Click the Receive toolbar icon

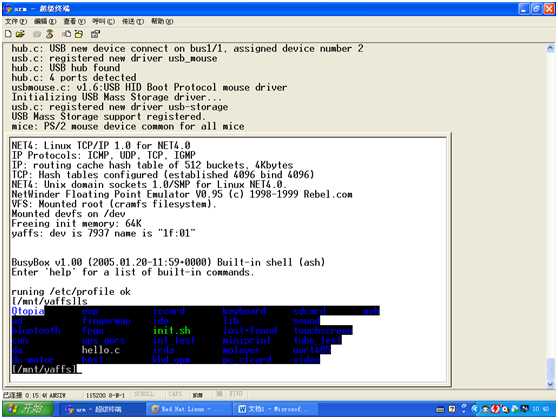pos(79,34)
